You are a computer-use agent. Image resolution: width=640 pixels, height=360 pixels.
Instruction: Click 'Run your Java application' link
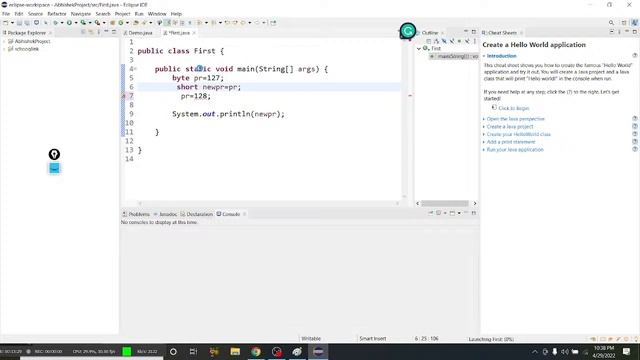click(x=515, y=150)
